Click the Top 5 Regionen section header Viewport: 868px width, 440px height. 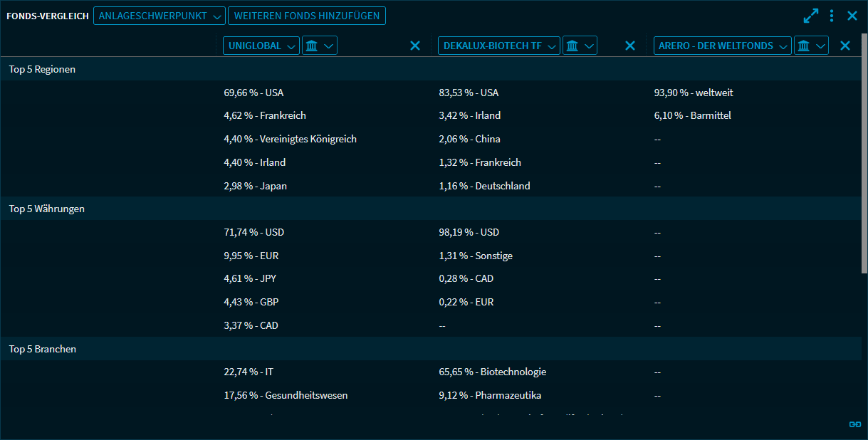click(x=42, y=69)
